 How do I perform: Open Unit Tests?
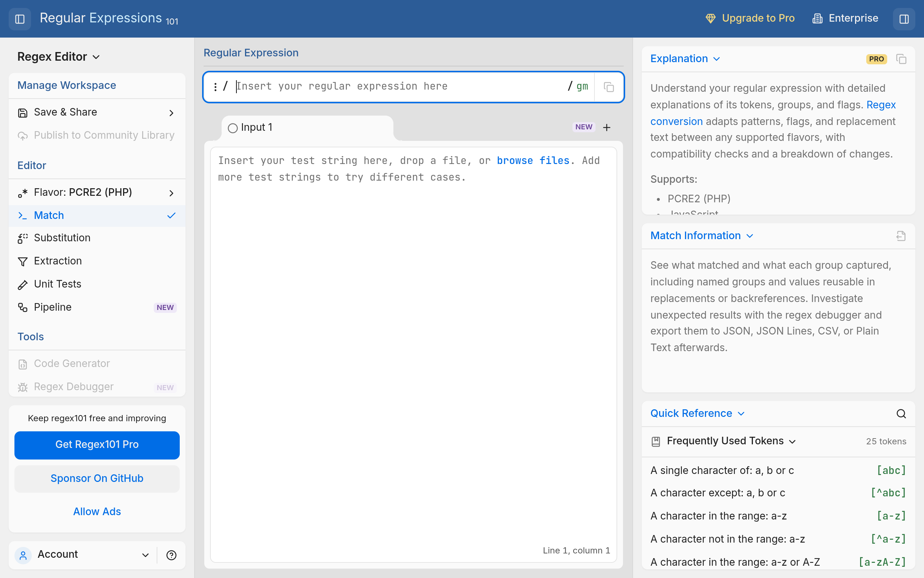click(x=97, y=284)
